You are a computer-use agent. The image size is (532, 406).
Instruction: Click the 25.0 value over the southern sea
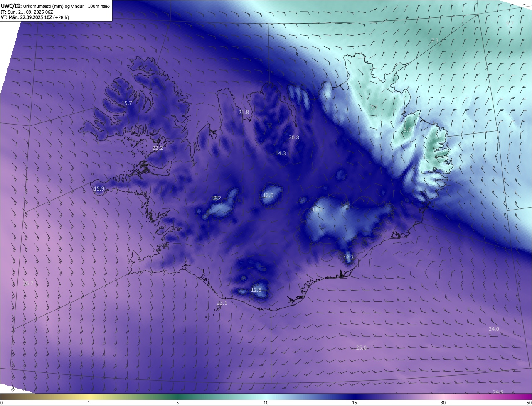click(x=361, y=347)
